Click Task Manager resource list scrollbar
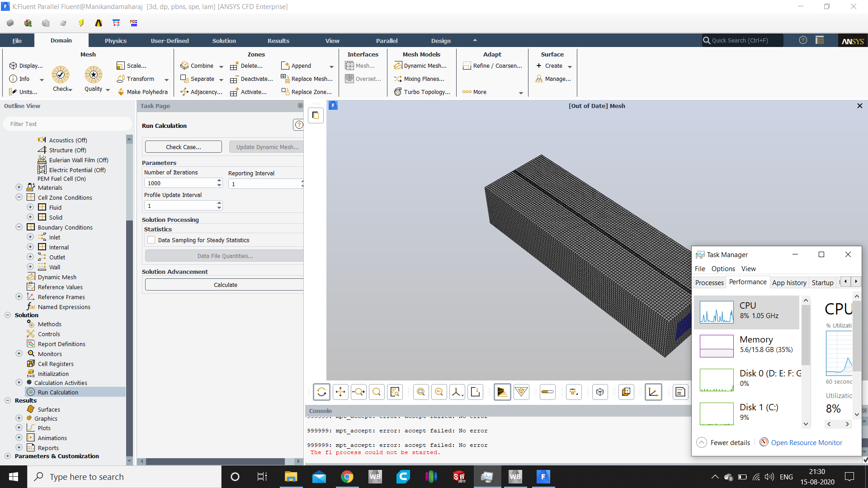This screenshot has height=488, width=868. 806,335
